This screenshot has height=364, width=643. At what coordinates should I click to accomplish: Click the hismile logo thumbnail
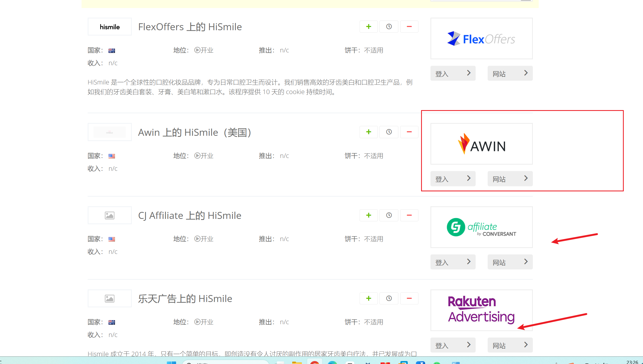point(110,27)
